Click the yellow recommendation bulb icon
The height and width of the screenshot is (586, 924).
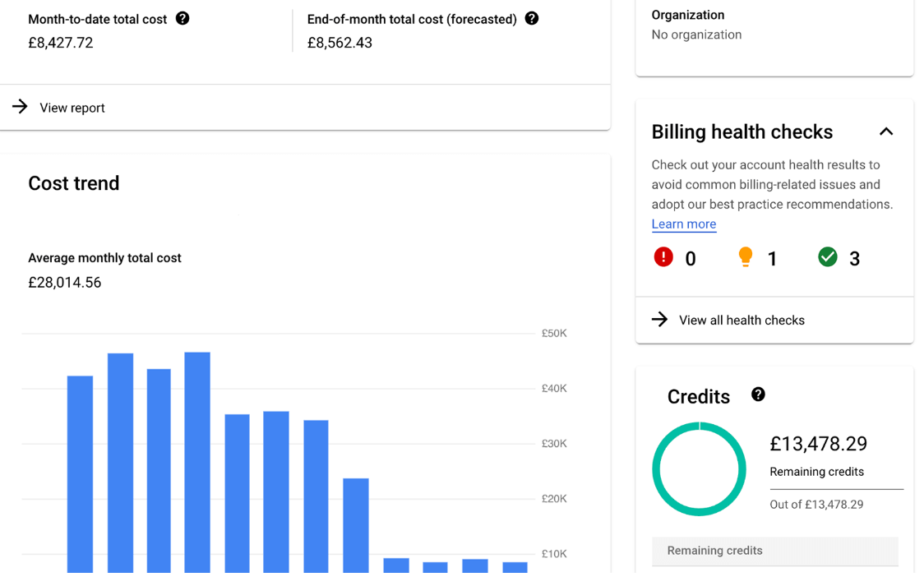pos(746,256)
